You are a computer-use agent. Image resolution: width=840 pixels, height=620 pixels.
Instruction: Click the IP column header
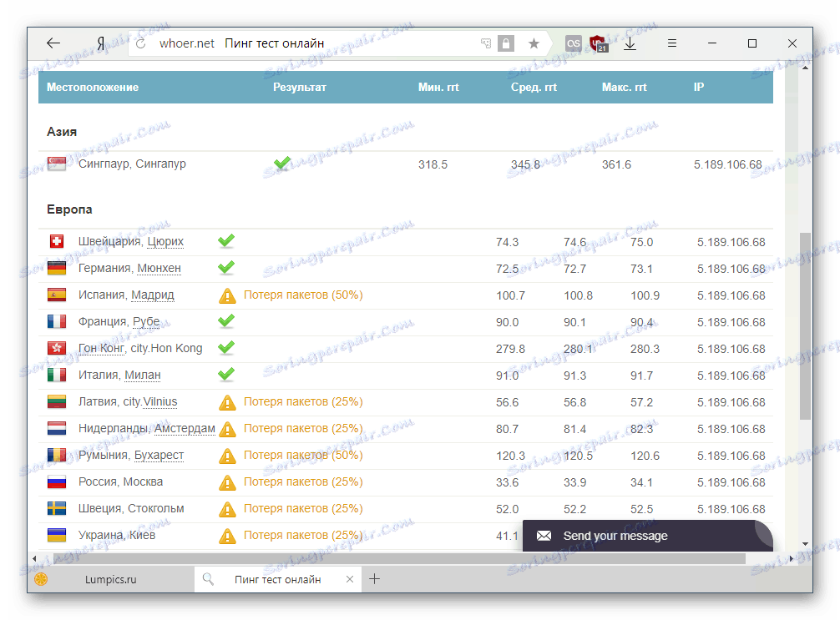(x=699, y=88)
